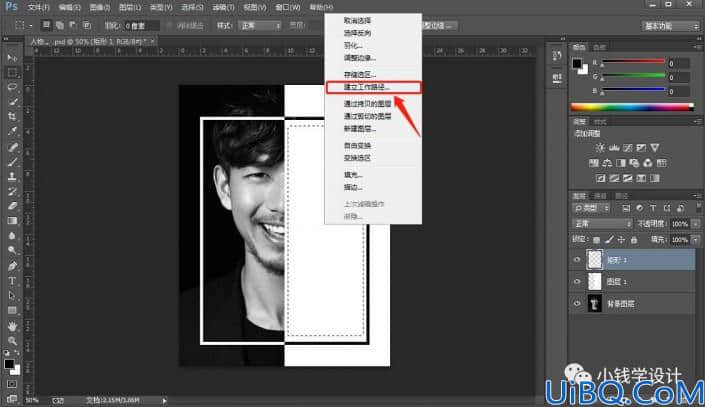
Task: Add a Brightness/Contrast adjustment
Action: [600, 148]
